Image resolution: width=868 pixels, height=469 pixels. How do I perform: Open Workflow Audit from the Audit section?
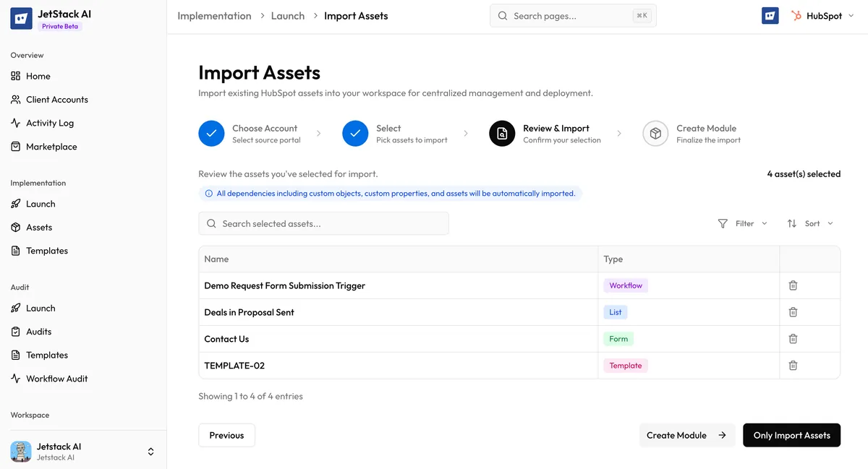click(56, 378)
